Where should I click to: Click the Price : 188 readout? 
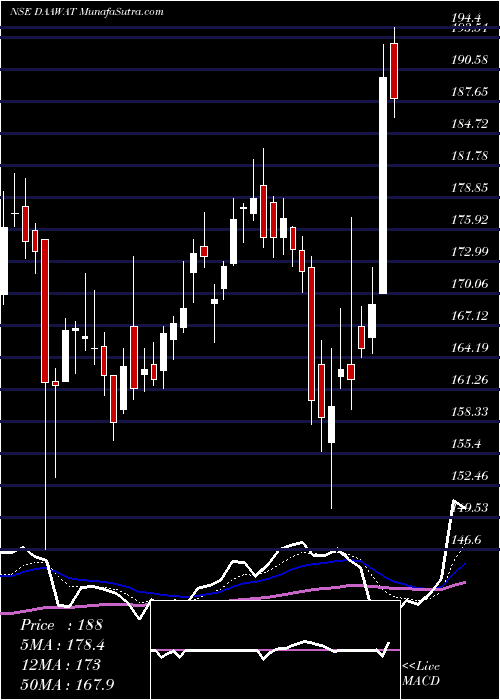62,625
